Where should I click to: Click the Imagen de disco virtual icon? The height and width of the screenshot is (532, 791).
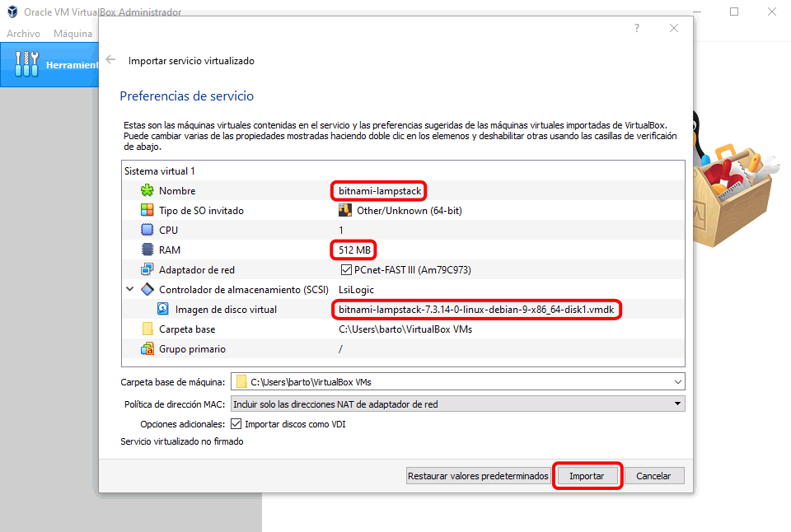pyautogui.click(x=163, y=309)
